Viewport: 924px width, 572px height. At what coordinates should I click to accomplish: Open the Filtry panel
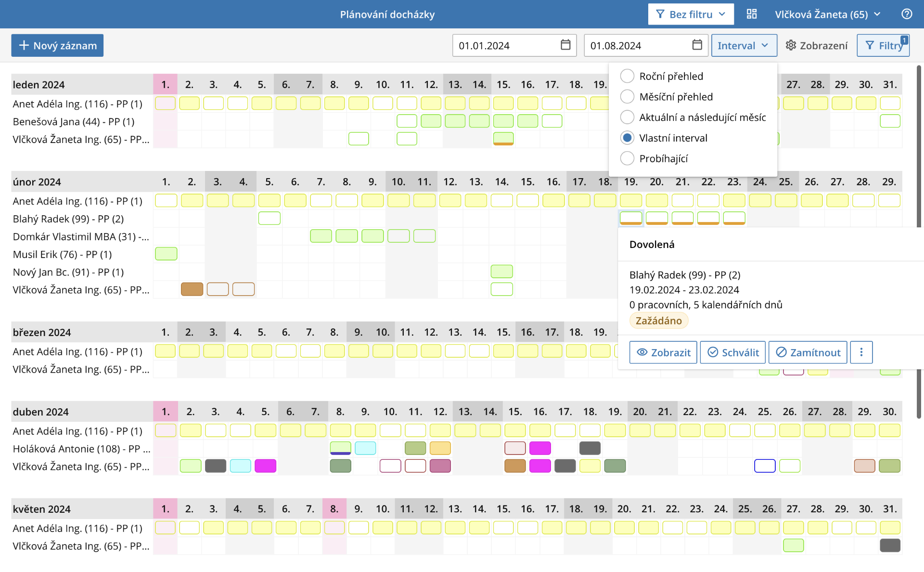click(x=883, y=45)
